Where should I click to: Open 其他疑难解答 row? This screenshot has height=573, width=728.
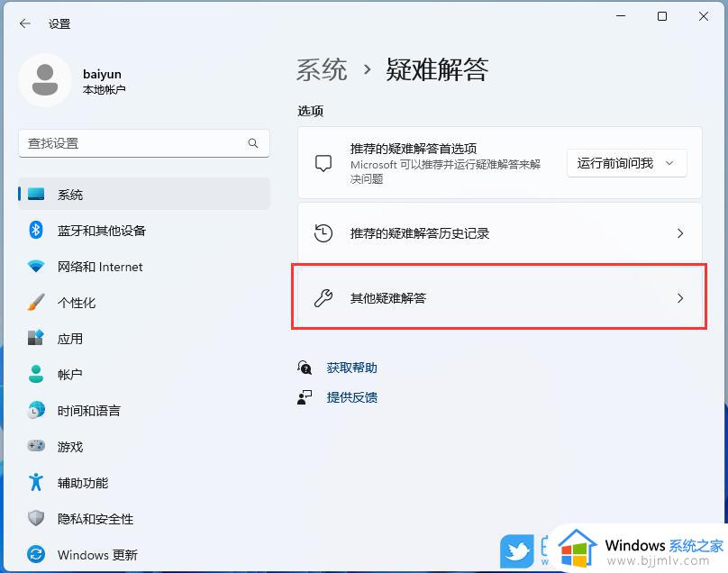[499, 298]
